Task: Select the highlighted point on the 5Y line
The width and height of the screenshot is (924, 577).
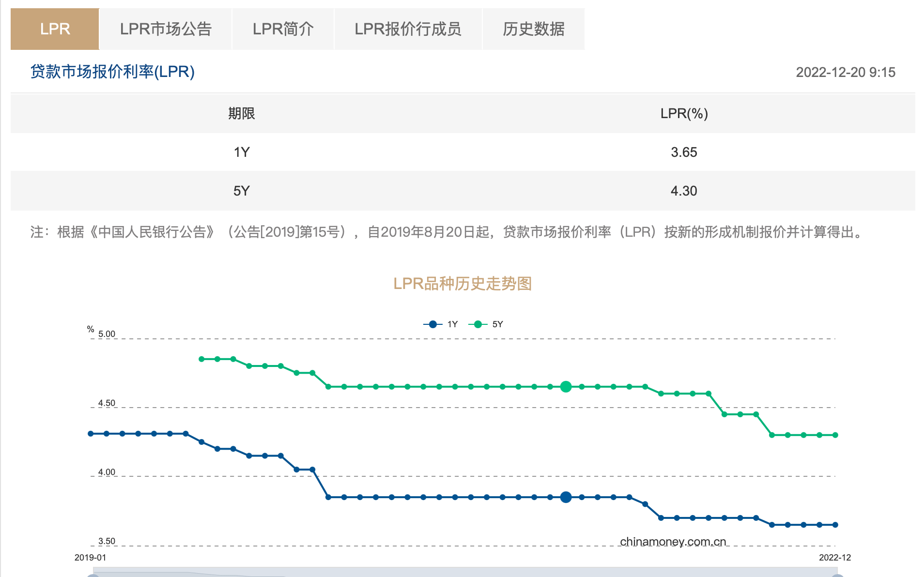Action: pyautogui.click(x=565, y=386)
